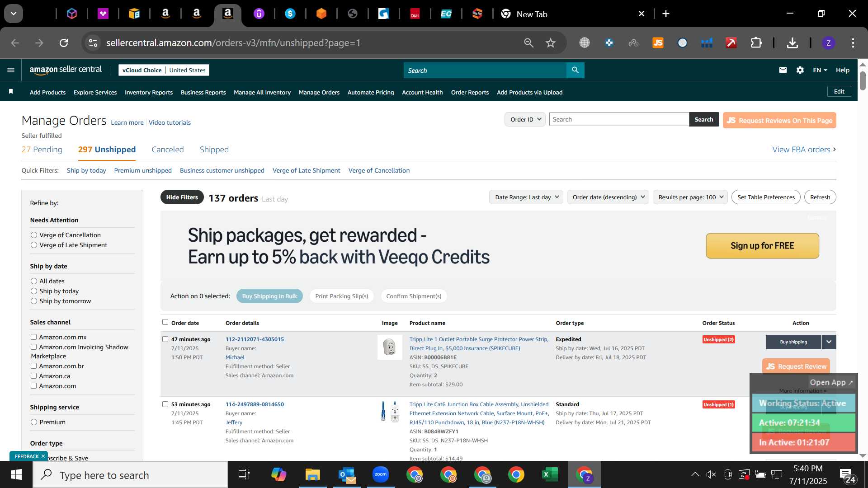Open the Date Range: Last day dropdown
Screen dimensions: 868x488
click(526, 197)
